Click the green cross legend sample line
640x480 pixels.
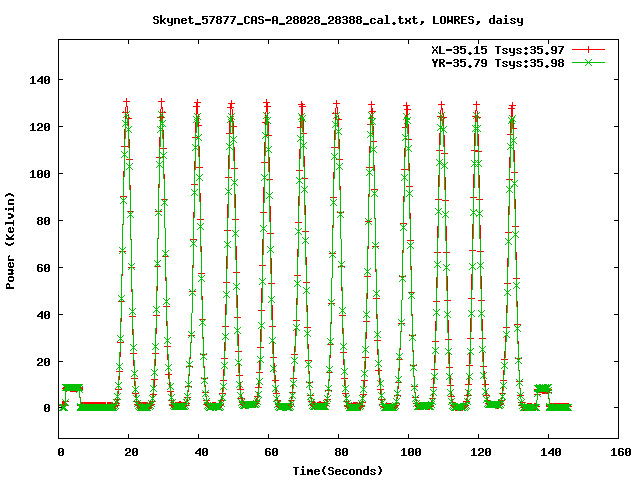588,62
